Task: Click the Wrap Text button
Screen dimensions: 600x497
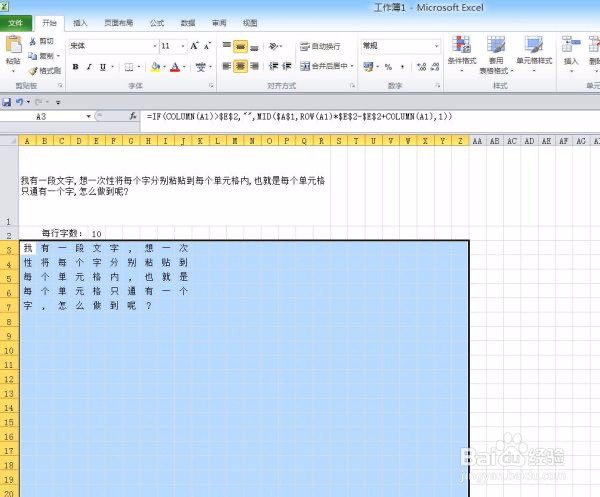Action: [x=320, y=46]
